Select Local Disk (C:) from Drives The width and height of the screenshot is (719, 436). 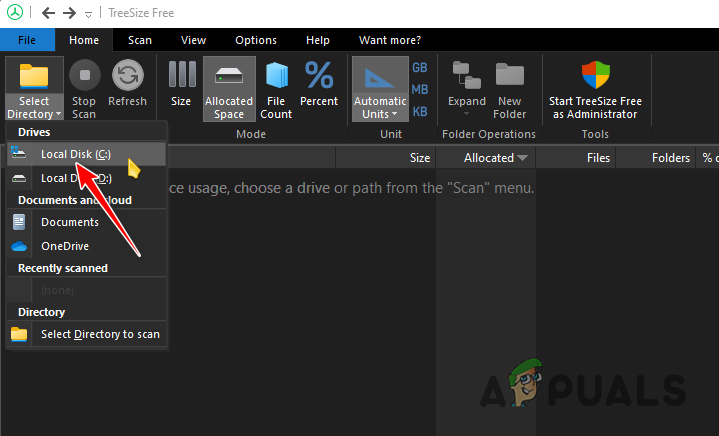coord(86,154)
